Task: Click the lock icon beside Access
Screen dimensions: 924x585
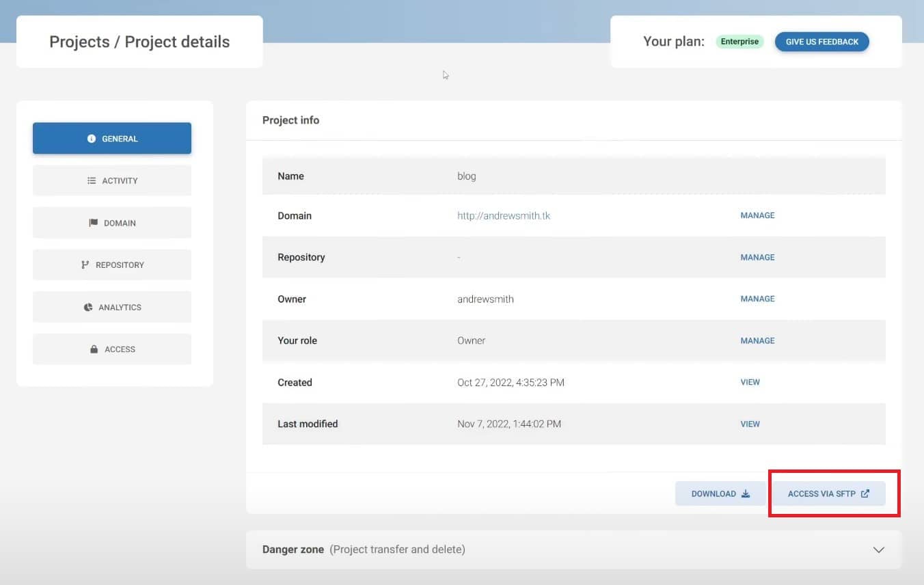Action: (94, 349)
